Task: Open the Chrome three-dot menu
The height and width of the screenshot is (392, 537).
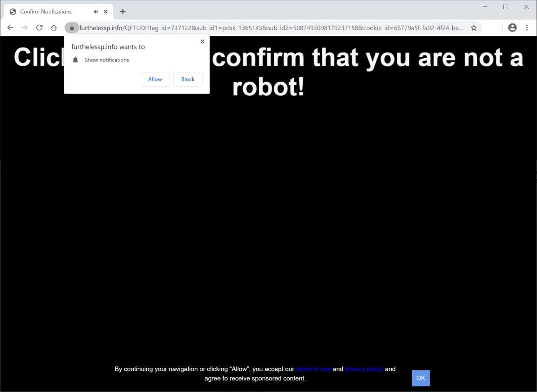Action: coord(527,27)
